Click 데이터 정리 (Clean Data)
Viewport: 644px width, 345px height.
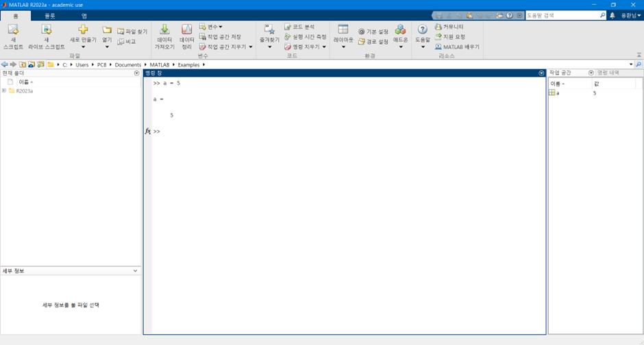click(x=187, y=36)
